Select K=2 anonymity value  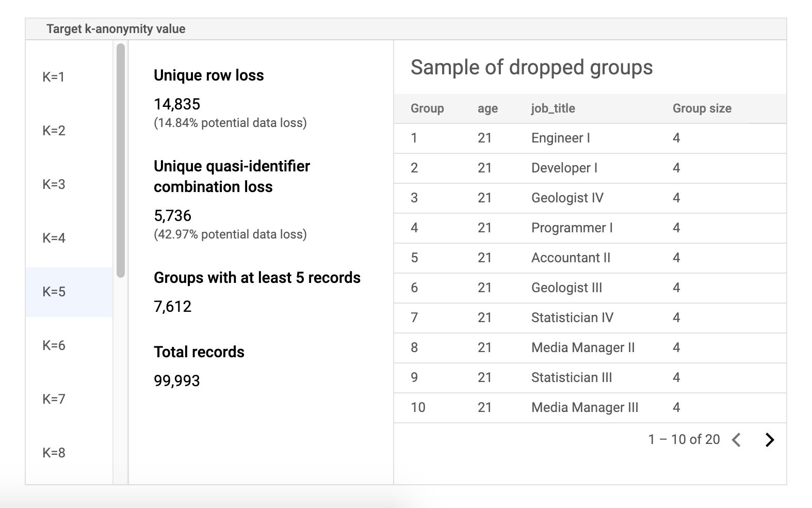tap(54, 131)
